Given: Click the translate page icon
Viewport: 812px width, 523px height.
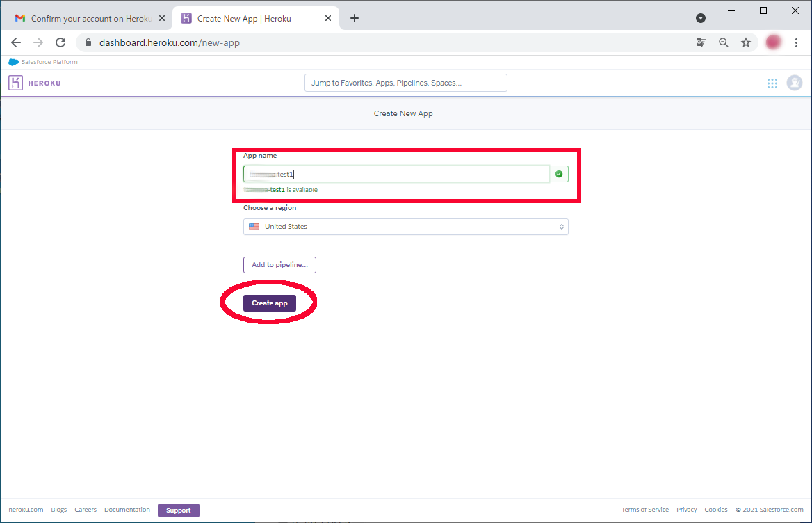Looking at the screenshot, I should (x=701, y=42).
